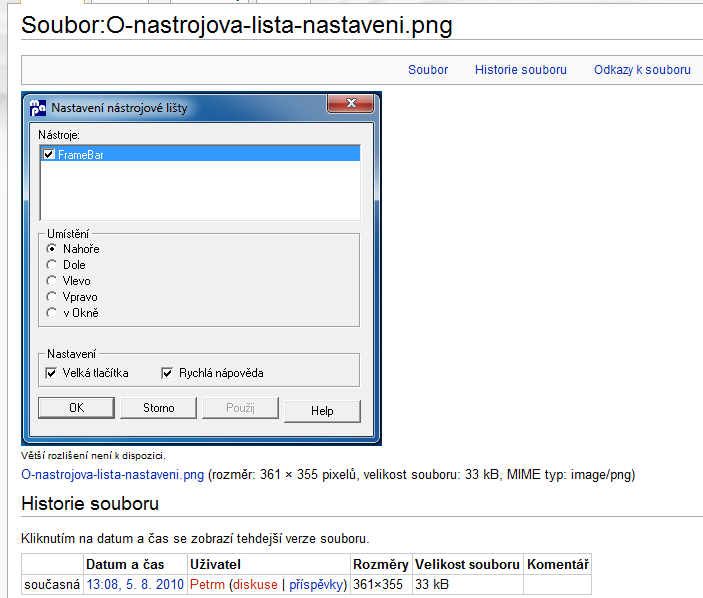
Task: Click the Velikost souboru column header
Action: tap(467, 564)
